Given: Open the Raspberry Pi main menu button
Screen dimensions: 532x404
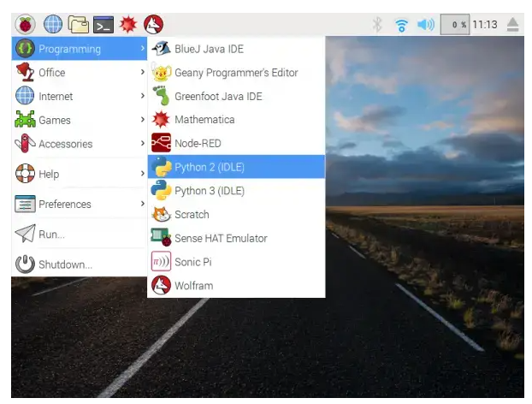Looking at the screenshot, I should coord(25,25).
